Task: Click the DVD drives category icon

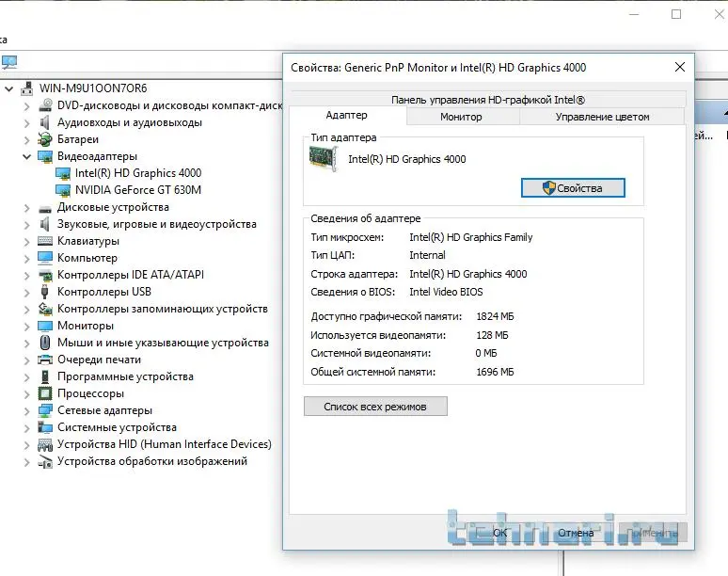Action: 45,105
